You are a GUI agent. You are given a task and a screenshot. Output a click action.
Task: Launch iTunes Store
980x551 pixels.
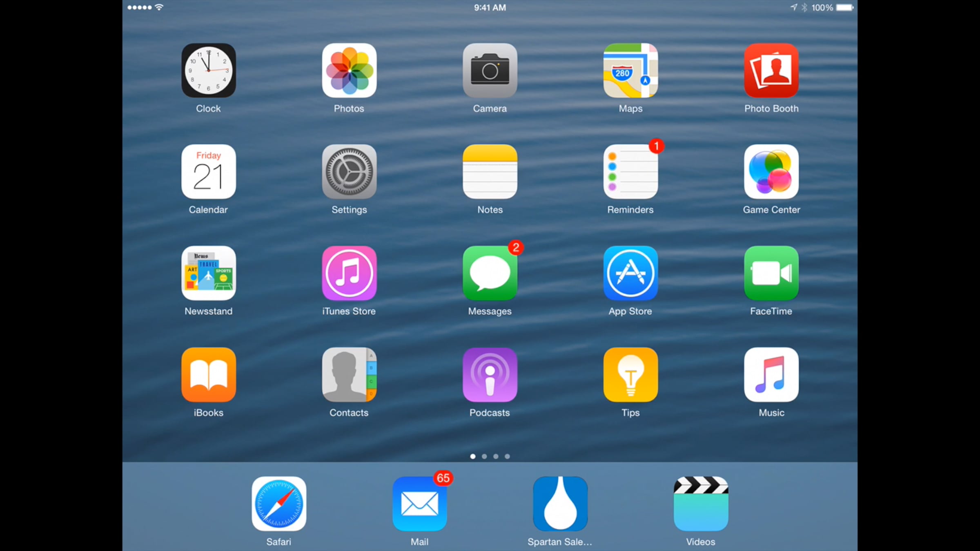coord(349,273)
